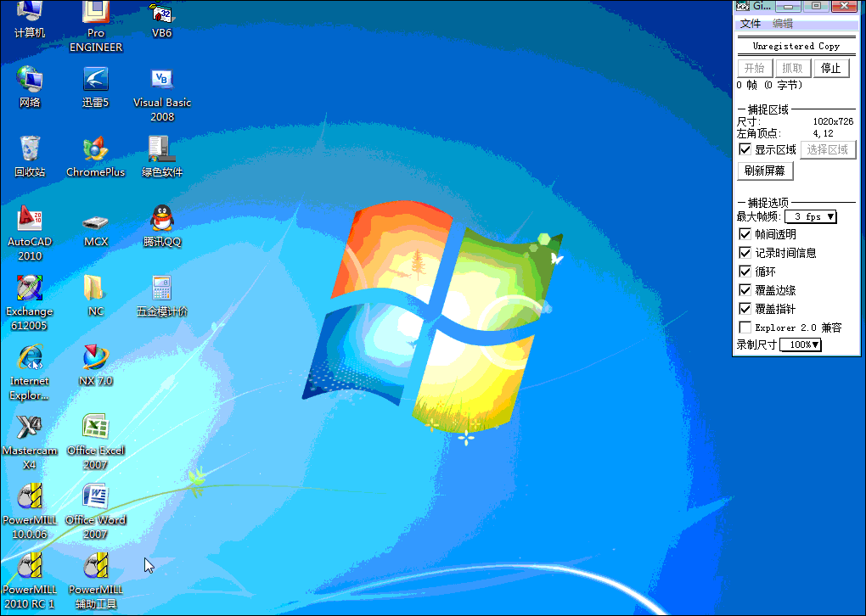Open the 编辑 menu
Image resolution: width=866 pixels, height=616 pixels.
coord(783,23)
